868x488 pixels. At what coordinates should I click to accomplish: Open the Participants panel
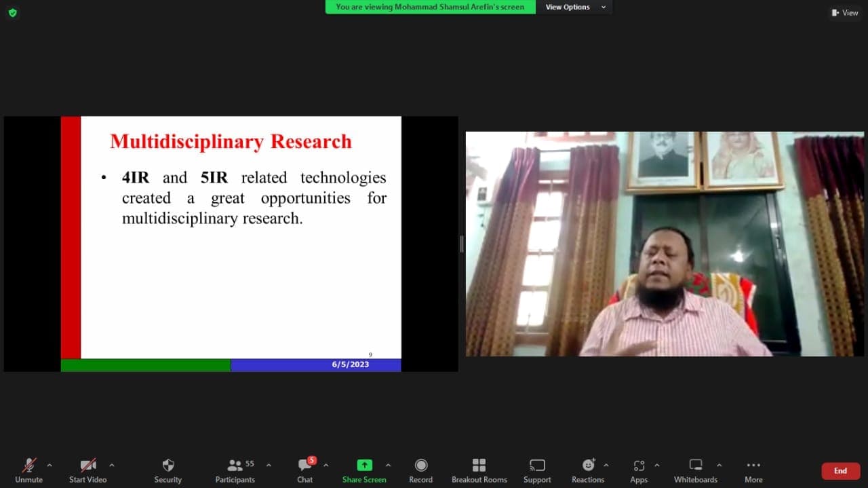click(x=235, y=470)
